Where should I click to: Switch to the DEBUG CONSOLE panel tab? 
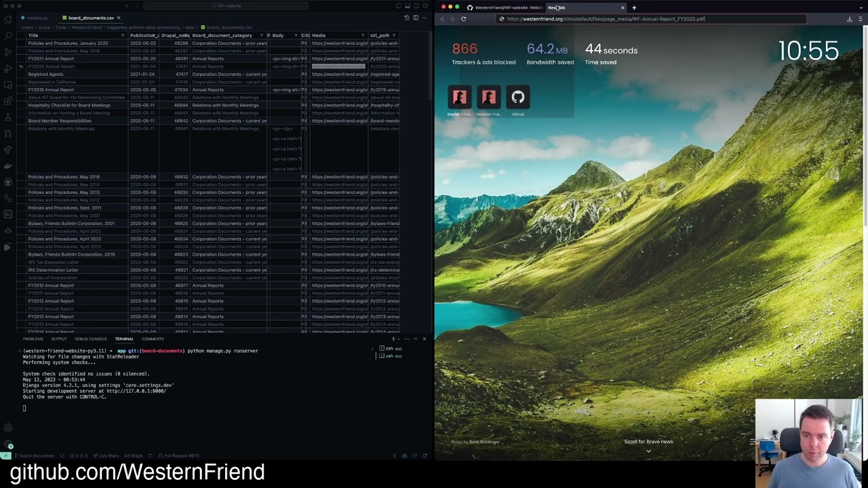tap(90, 339)
